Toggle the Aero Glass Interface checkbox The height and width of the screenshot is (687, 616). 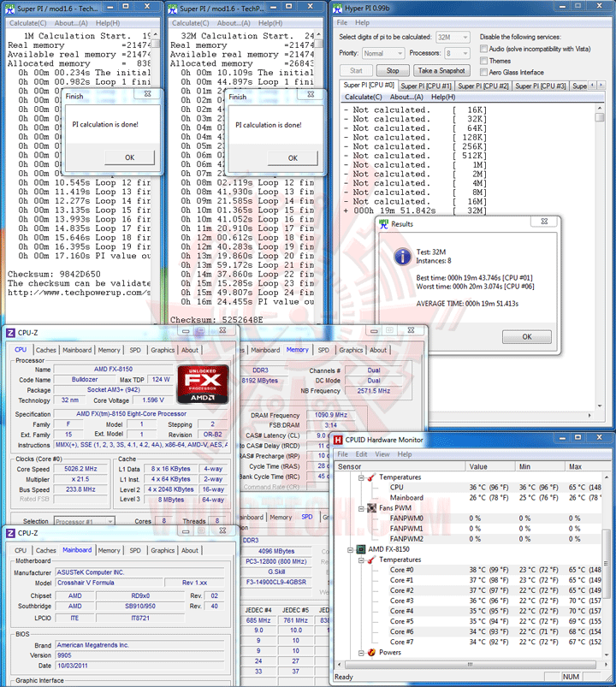pyautogui.click(x=483, y=72)
